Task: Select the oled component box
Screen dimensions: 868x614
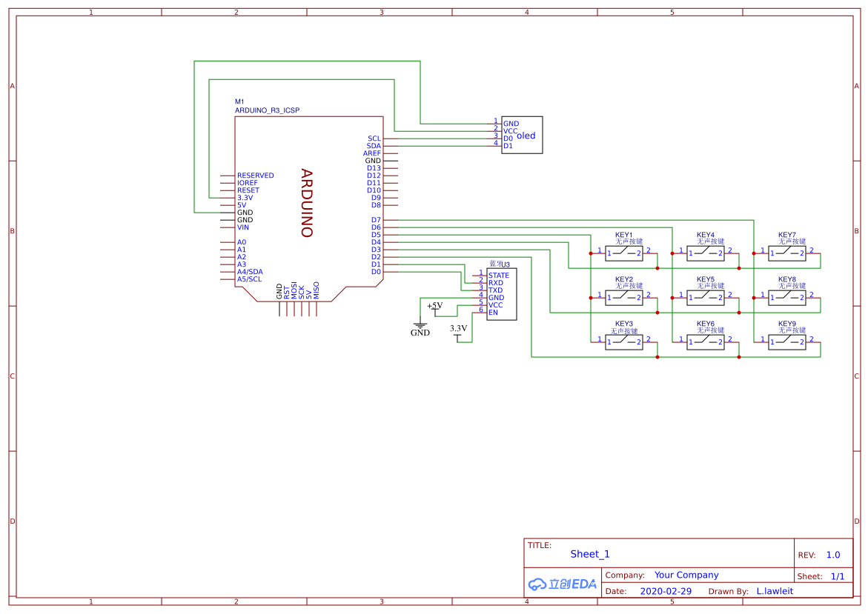Action: [522, 135]
